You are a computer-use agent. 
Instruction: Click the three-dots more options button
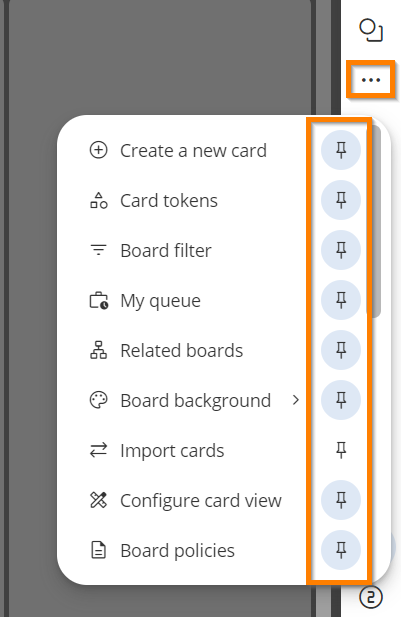click(371, 80)
